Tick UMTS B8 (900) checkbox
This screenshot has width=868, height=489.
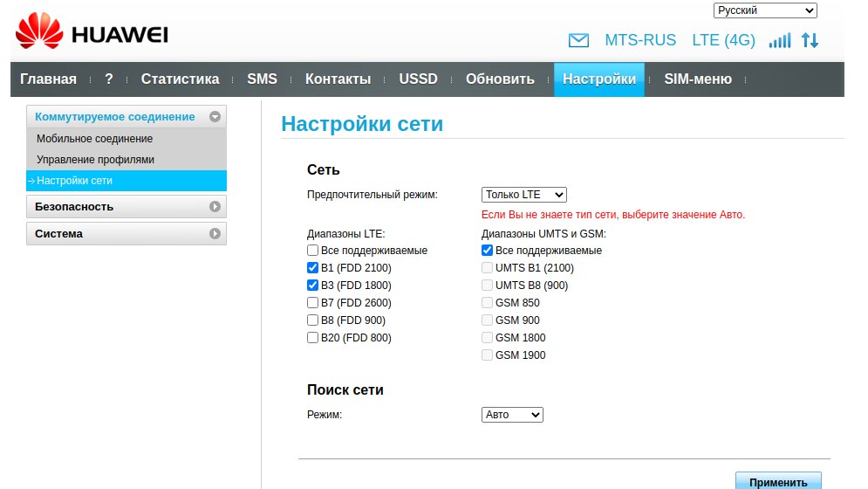coord(487,286)
